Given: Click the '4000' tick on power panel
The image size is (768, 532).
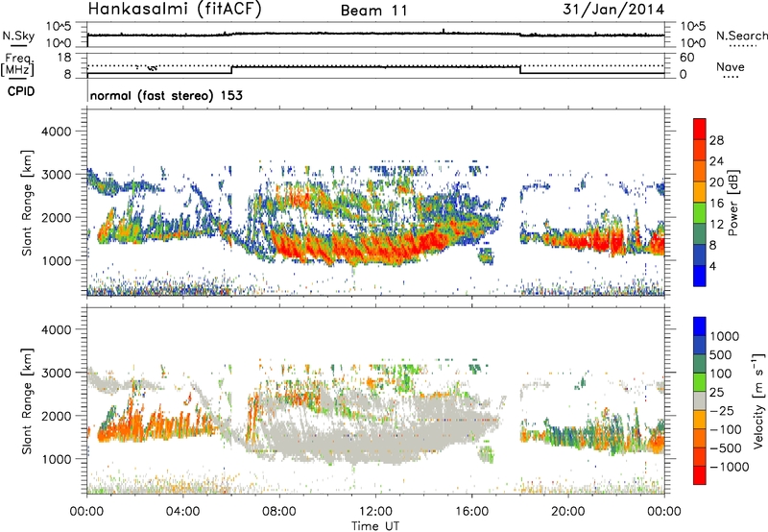Looking at the screenshot, I should click(x=56, y=132).
